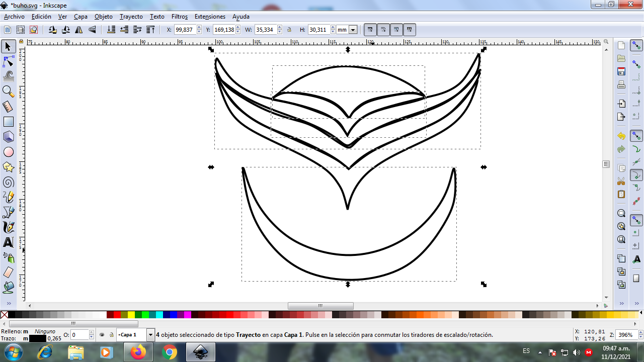Click the no-color X swatch
This screenshot has width=644, height=362.
(4, 315)
